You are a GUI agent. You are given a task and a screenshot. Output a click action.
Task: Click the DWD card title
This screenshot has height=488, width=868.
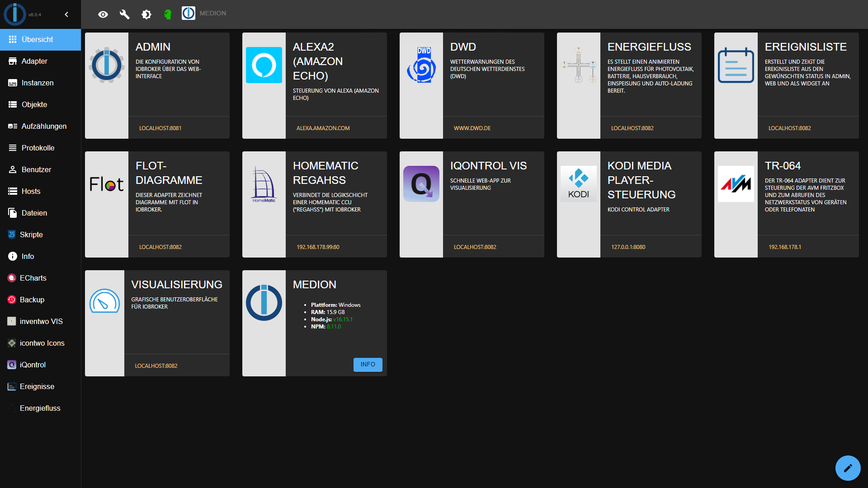463,47
